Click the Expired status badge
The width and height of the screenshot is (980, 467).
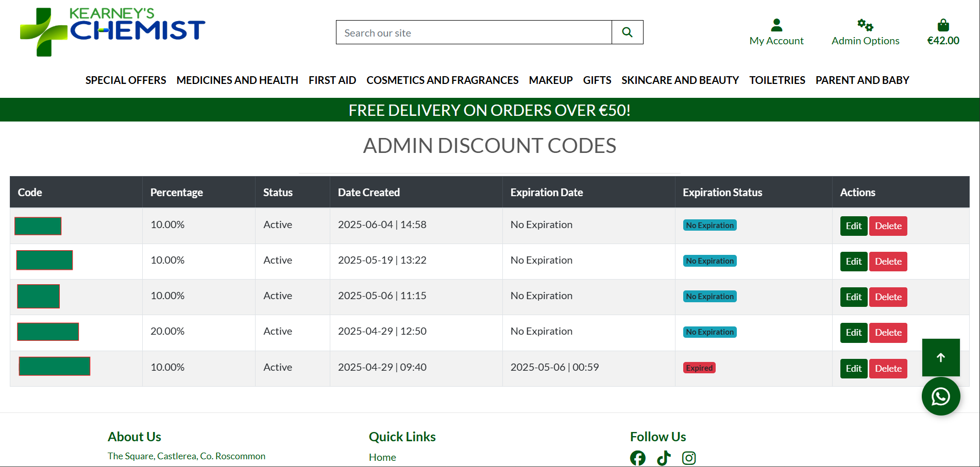pos(699,368)
